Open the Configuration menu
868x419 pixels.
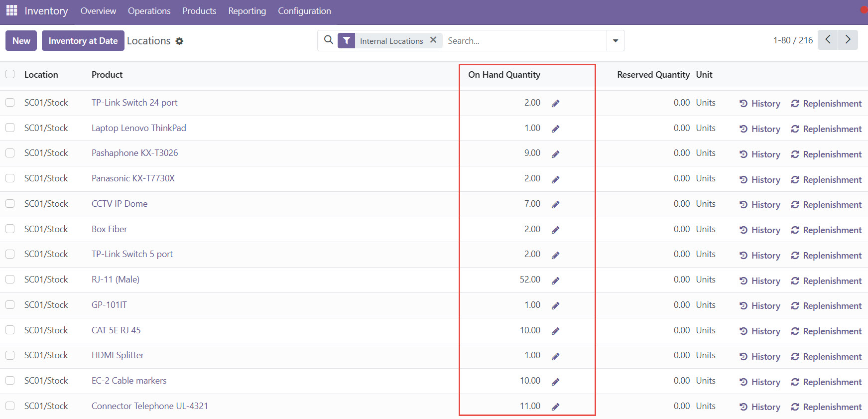tap(304, 11)
